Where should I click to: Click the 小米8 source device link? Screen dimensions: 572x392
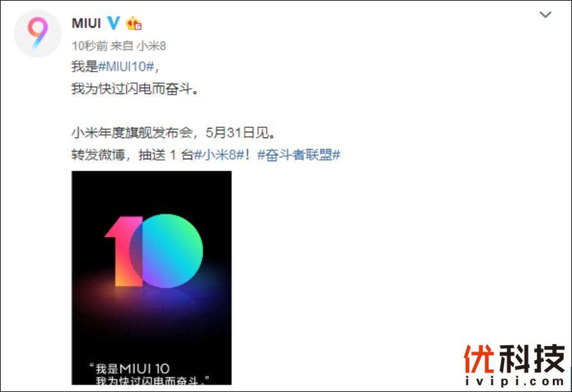tap(152, 46)
